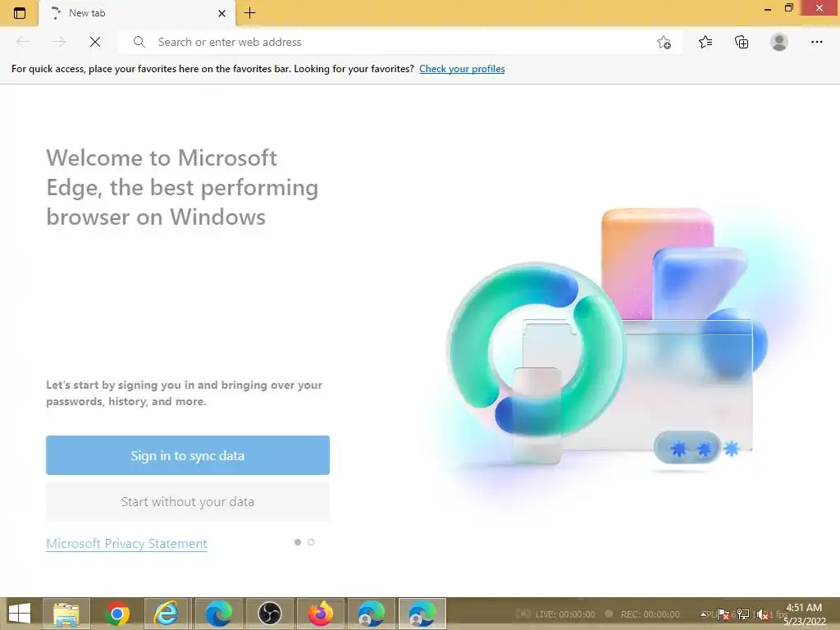The width and height of the screenshot is (840, 630).
Task: Open the tab actions menu icon
Action: click(20, 13)
